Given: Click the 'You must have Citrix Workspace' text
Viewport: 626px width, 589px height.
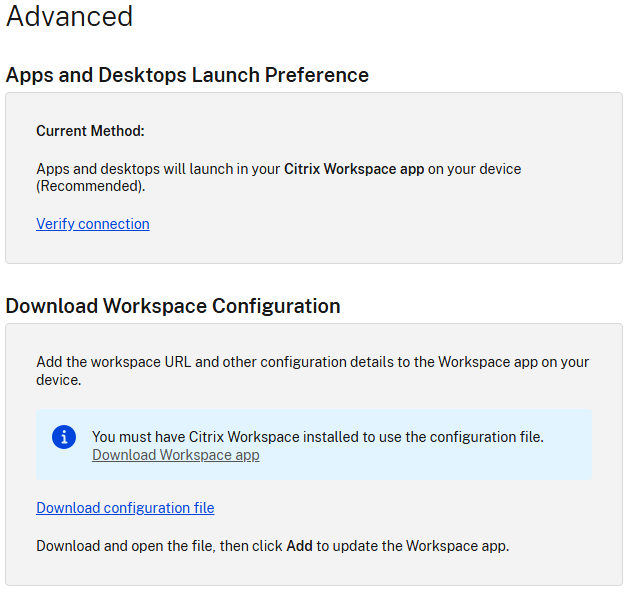Looking at the screenshot, I should pyautogui.click(x=198, y=437).
